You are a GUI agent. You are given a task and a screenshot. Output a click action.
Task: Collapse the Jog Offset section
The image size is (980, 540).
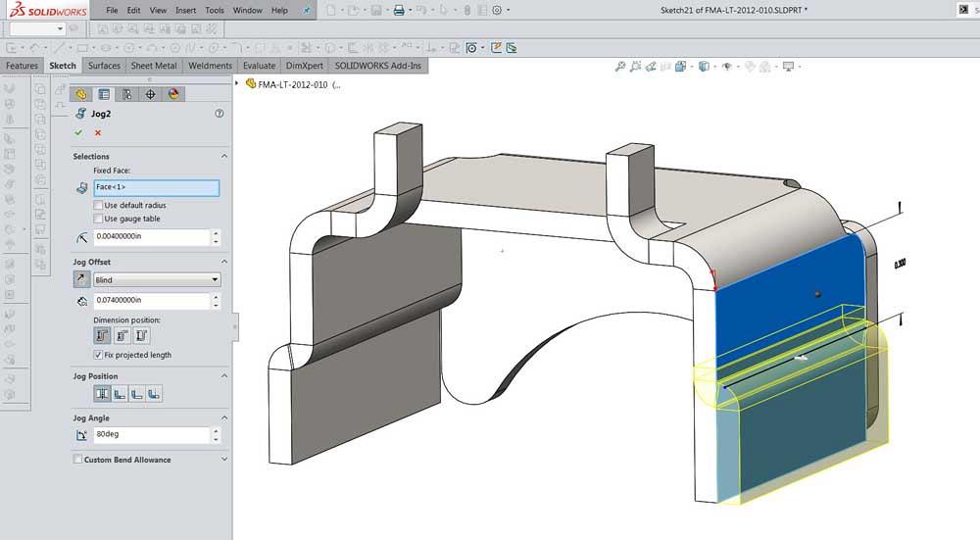pos(223,263)
